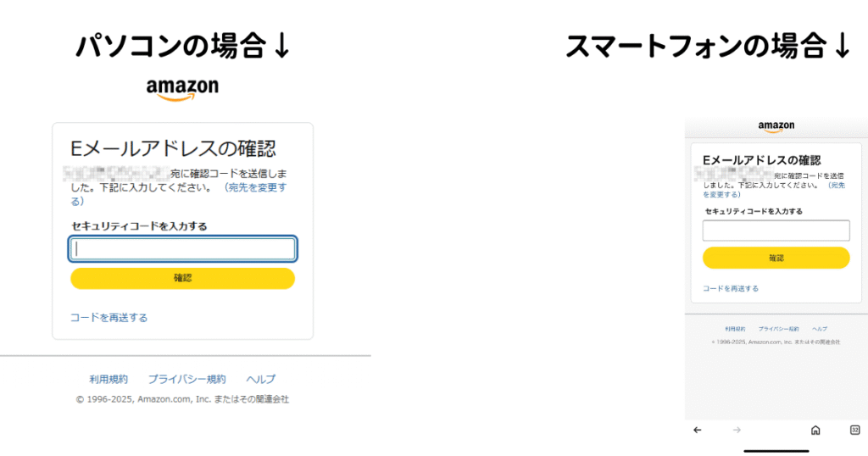Click the small amazon logo in the smartphone view
The image size is (868, 456).
coord(776,127)
